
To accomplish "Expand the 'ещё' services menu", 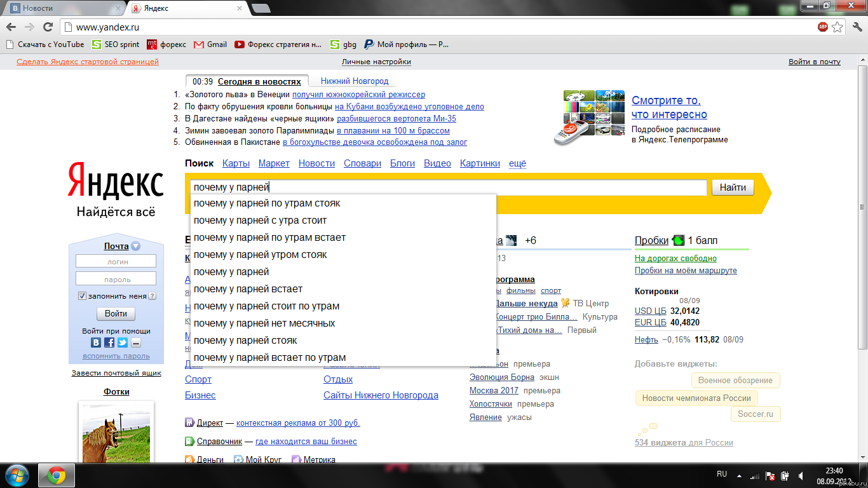I will (517, 163).
